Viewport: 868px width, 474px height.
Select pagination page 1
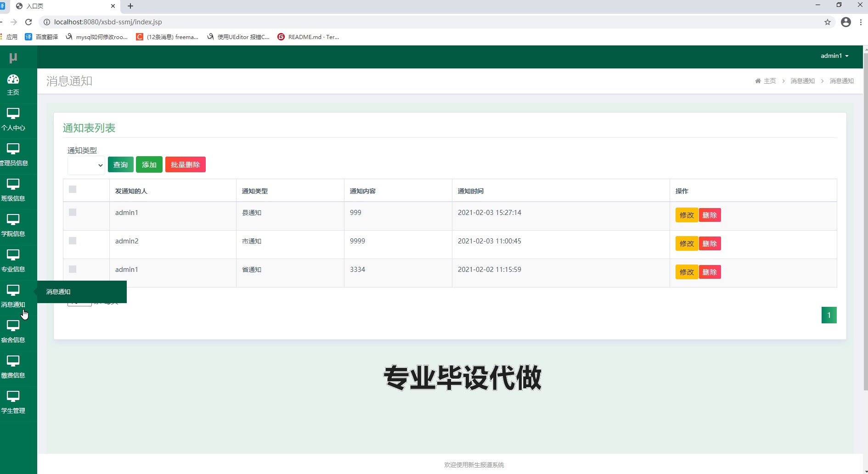pyautogui.click(x=829, y=315)
